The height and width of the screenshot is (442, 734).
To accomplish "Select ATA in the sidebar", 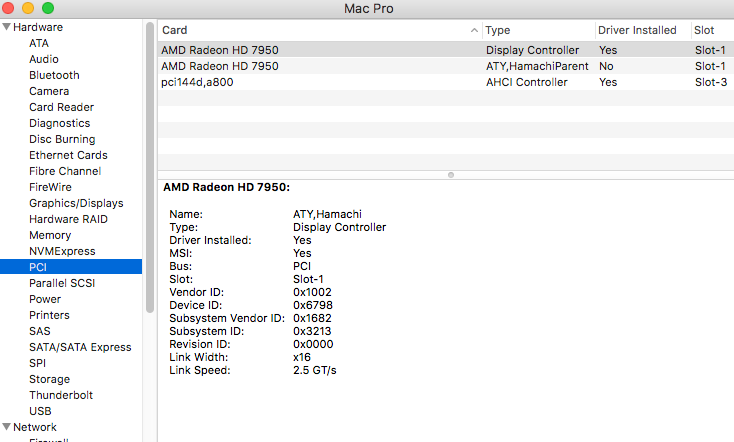I will point(39,43).
